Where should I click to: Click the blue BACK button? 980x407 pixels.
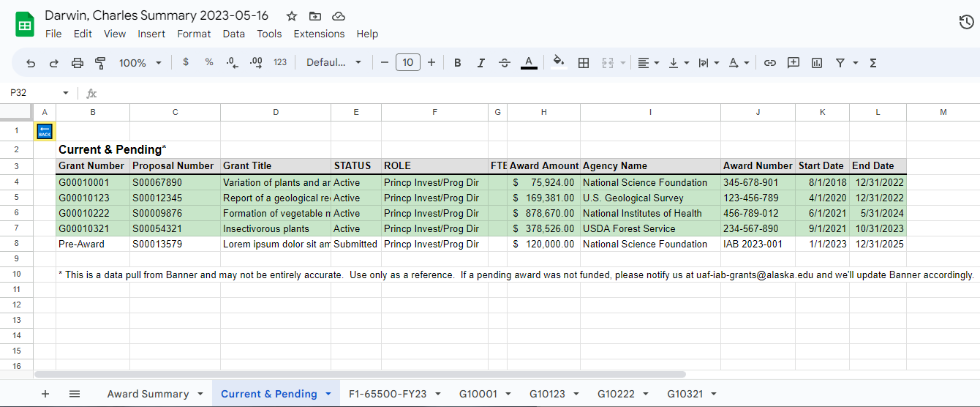45,131
